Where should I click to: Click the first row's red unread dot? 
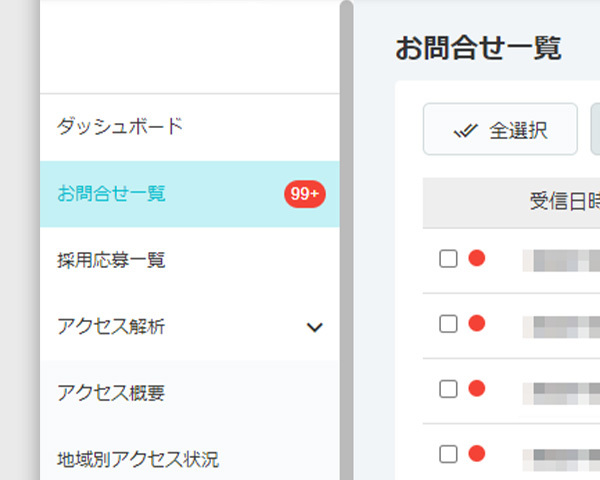pyautogui.click(x=477, y=258)
